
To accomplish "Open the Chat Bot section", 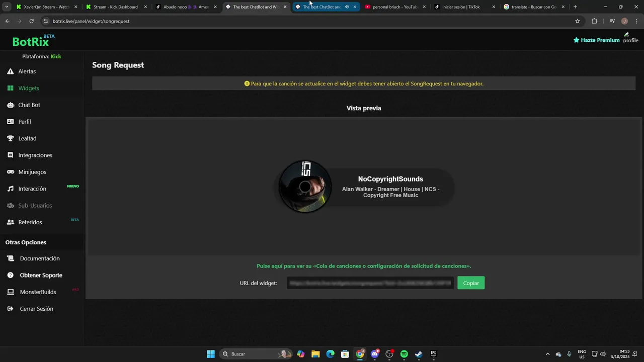I will [29, 105].
